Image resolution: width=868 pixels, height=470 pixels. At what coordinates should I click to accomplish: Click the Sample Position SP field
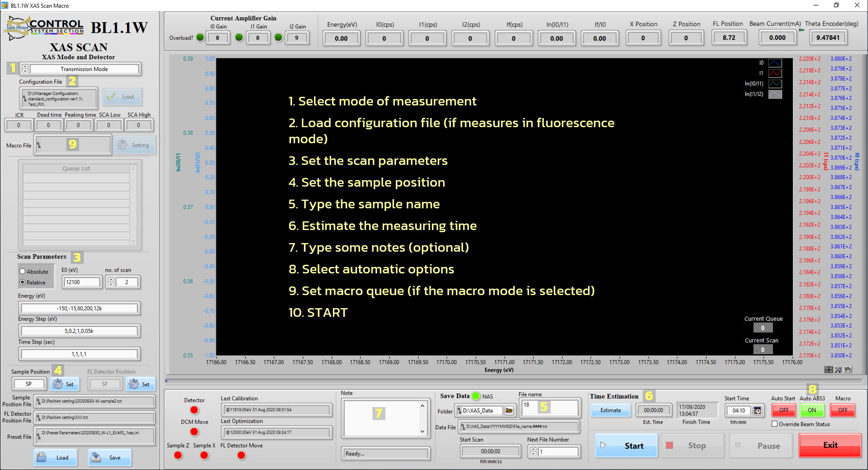point(29,384)
